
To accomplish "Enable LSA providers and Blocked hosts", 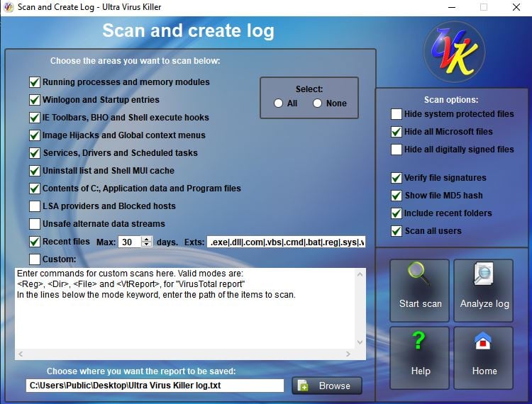I will (35, 206).
